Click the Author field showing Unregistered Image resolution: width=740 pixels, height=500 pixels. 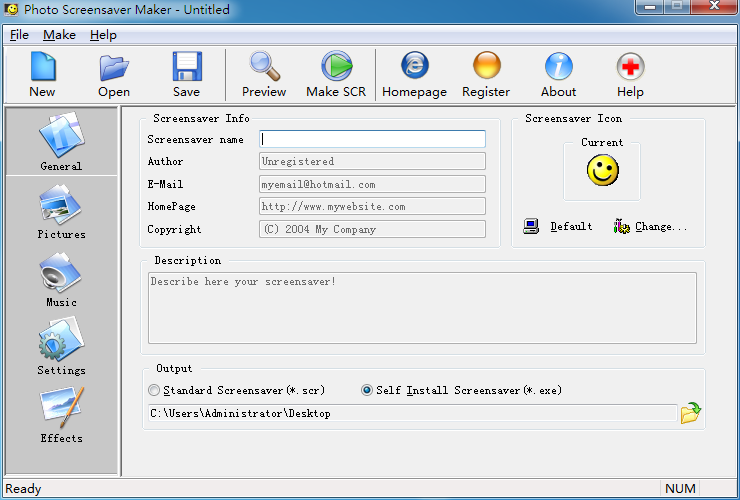tap(372, 161)
